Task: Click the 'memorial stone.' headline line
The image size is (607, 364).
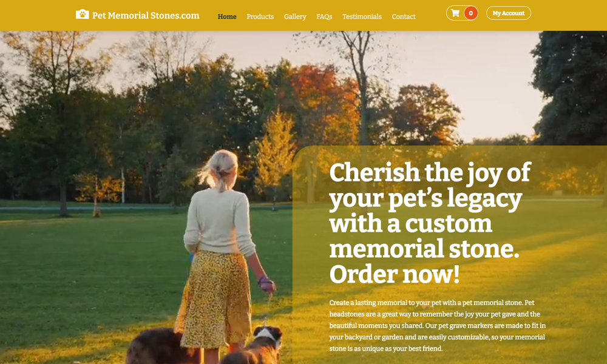Action: tap(424, 249)
